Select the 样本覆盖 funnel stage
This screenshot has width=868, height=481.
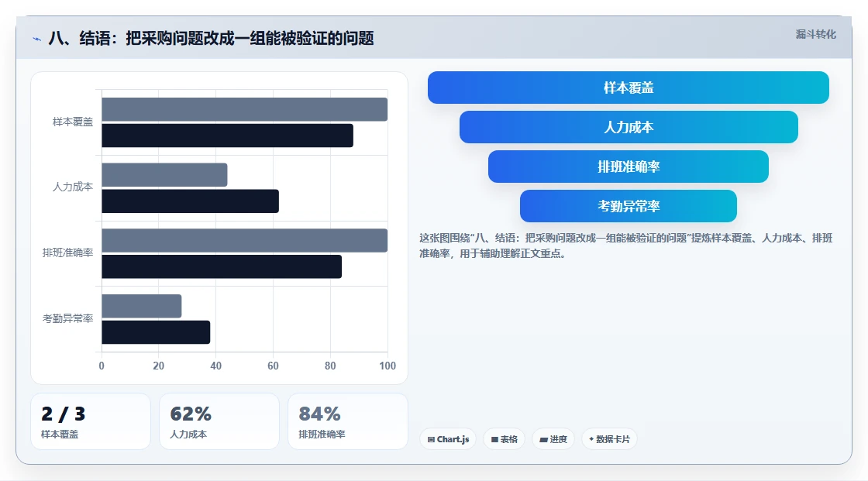pyautogui.click(x=629, y=88)
